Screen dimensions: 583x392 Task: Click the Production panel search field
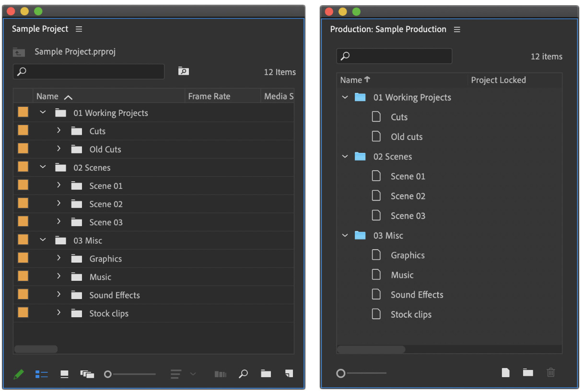point(394,56)
